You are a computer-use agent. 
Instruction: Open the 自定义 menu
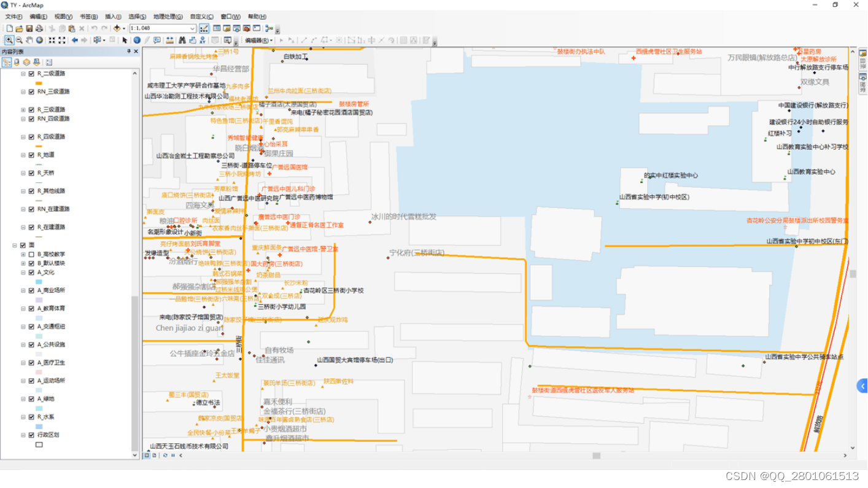pos(201,17)
